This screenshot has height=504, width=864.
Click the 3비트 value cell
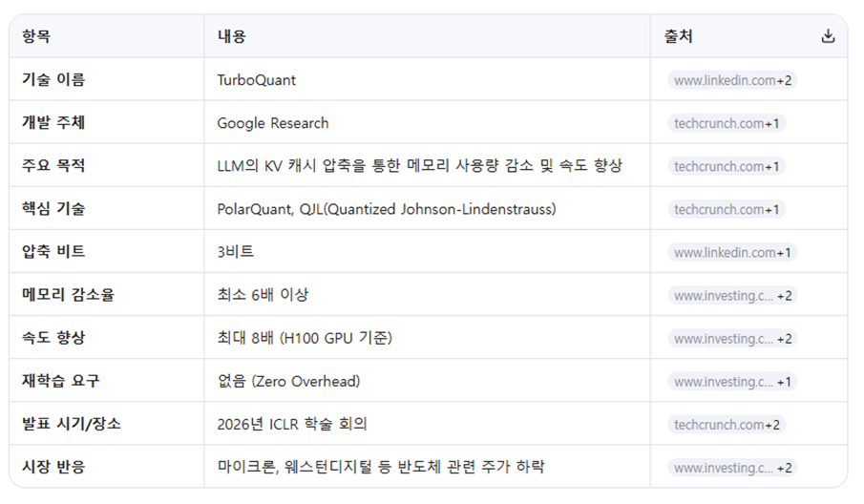pos(235,251)
